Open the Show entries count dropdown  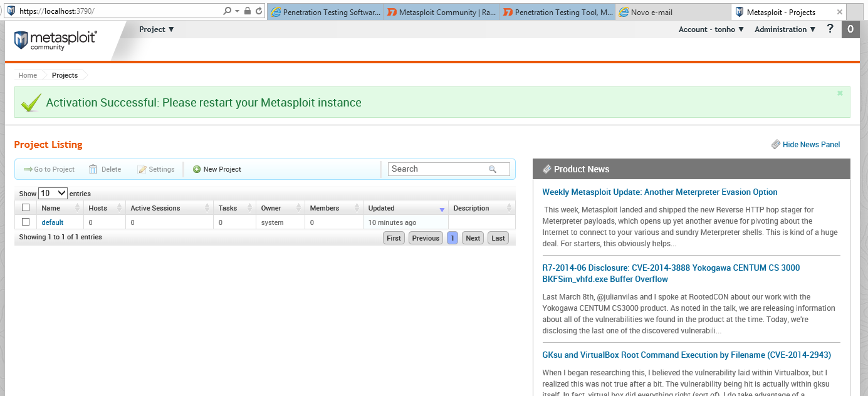pos(53,194)
